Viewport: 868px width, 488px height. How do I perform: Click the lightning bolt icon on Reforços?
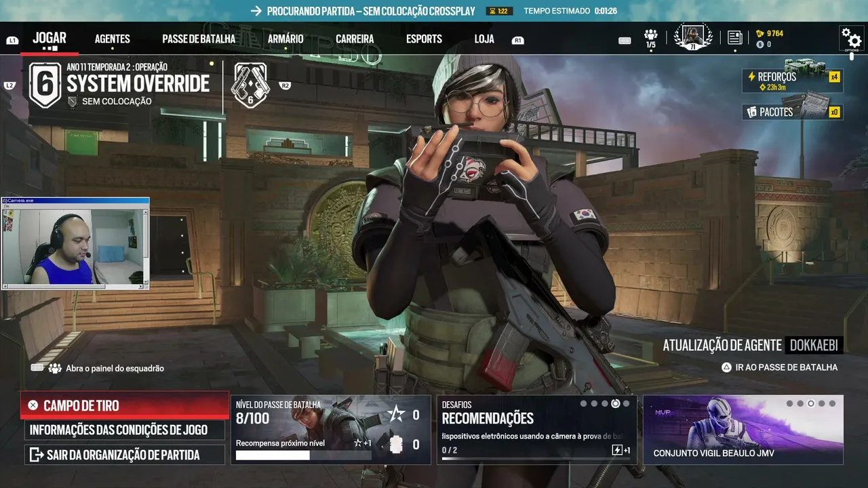click(x=751, y=77)
